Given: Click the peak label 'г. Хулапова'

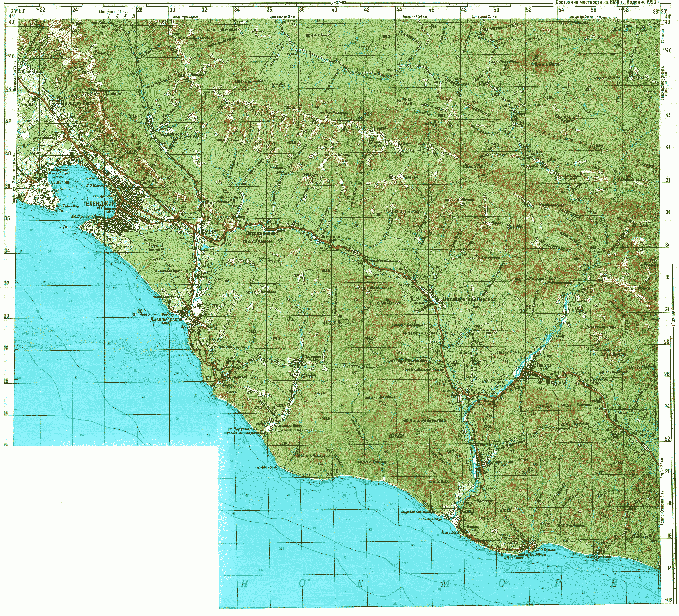Looking at the screenshot, I should coord(262,241).
